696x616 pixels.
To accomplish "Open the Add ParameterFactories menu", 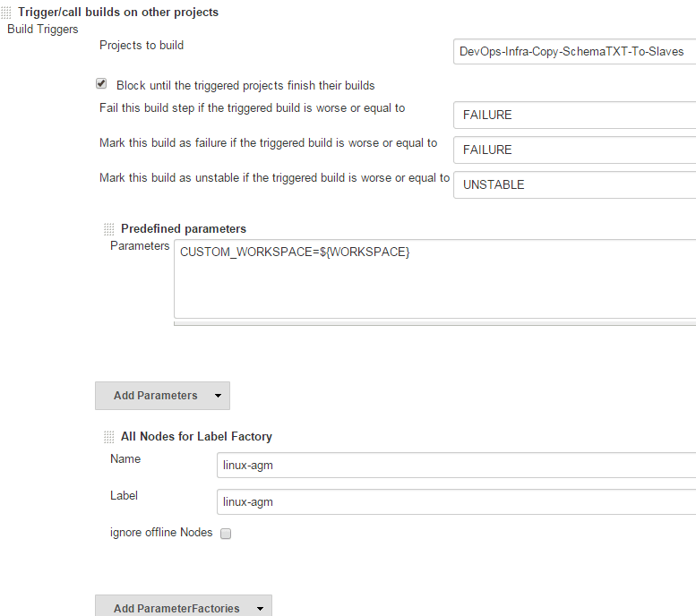I will pyautogui.click(x=183, y=608).
